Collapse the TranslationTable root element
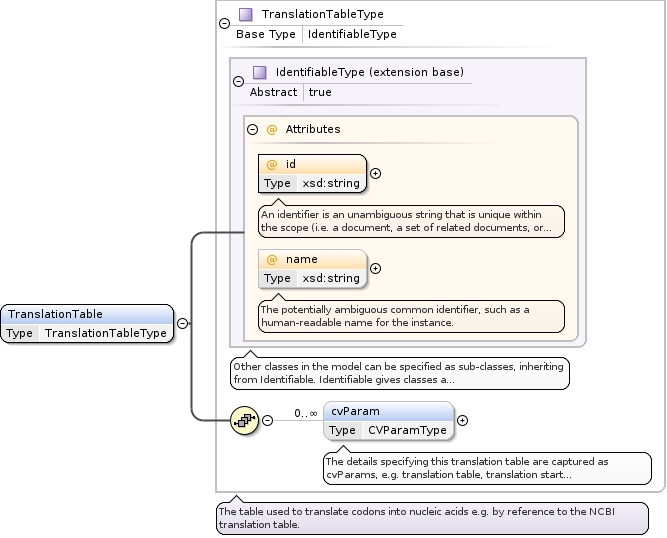667x538 pixels. [x=182, y=323]
